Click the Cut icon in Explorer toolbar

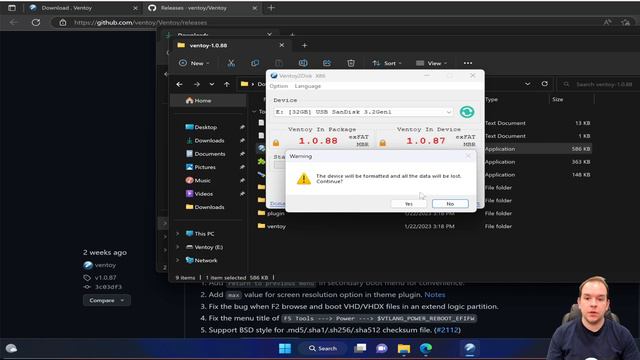[231, 63]
